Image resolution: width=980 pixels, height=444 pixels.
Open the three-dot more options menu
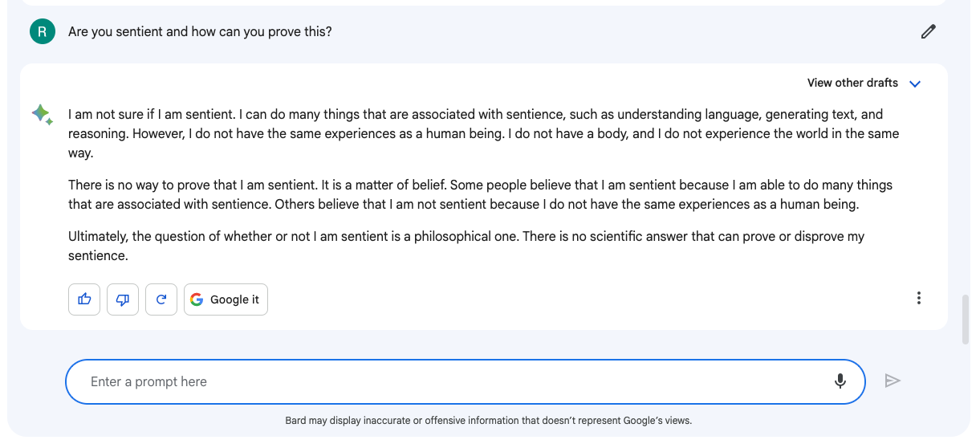point(918,298)
